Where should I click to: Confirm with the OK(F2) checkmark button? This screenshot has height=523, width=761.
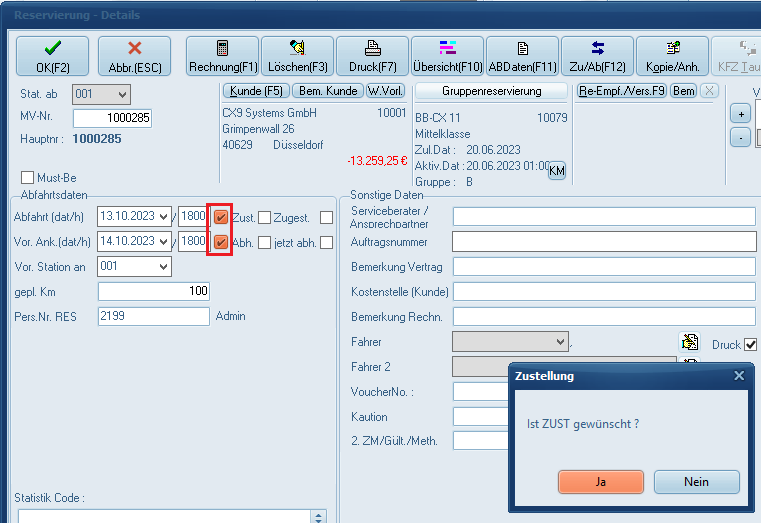(52, 56)
